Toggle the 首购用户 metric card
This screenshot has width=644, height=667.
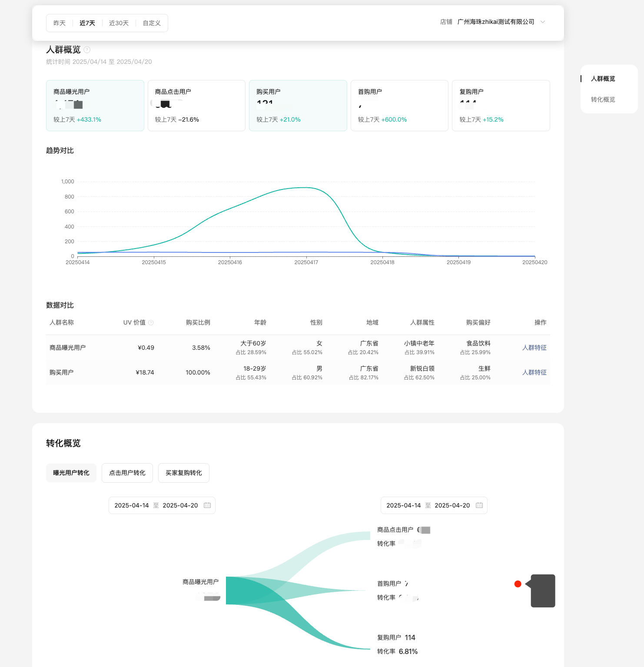(399, 106)
